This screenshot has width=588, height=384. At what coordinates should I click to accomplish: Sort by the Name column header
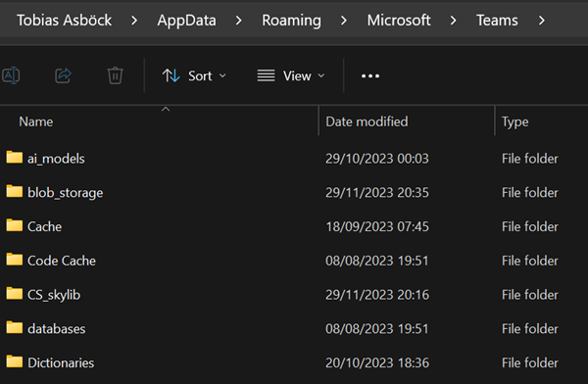pos(36,121)
